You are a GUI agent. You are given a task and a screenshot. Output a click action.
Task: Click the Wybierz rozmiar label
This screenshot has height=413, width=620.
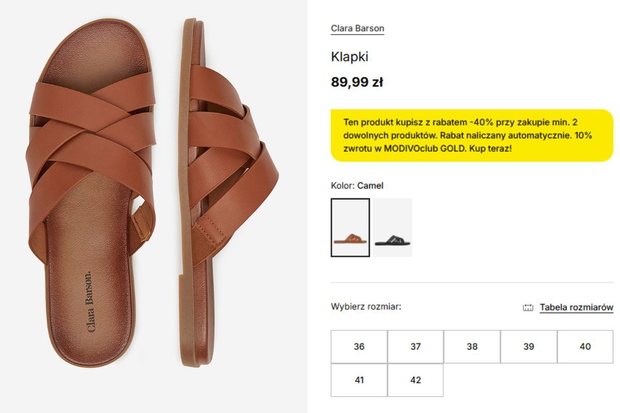[366, 307]
